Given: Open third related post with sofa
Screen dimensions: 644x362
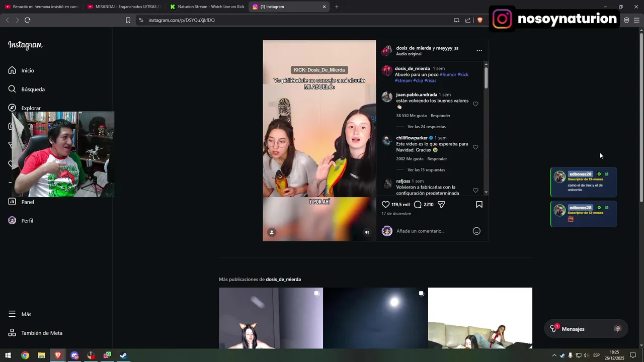Looking at the screenshot, I should pyautogui.click(x=480, y=318).
